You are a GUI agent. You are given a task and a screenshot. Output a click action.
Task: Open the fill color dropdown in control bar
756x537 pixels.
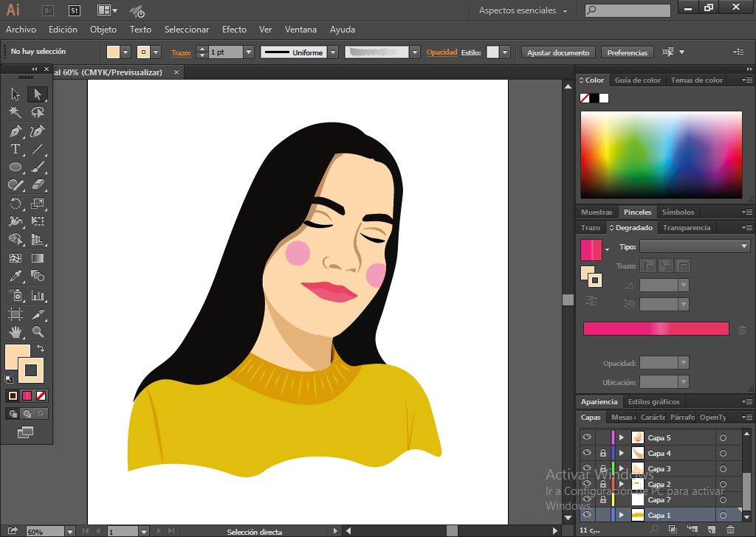[x=126, y=52]
